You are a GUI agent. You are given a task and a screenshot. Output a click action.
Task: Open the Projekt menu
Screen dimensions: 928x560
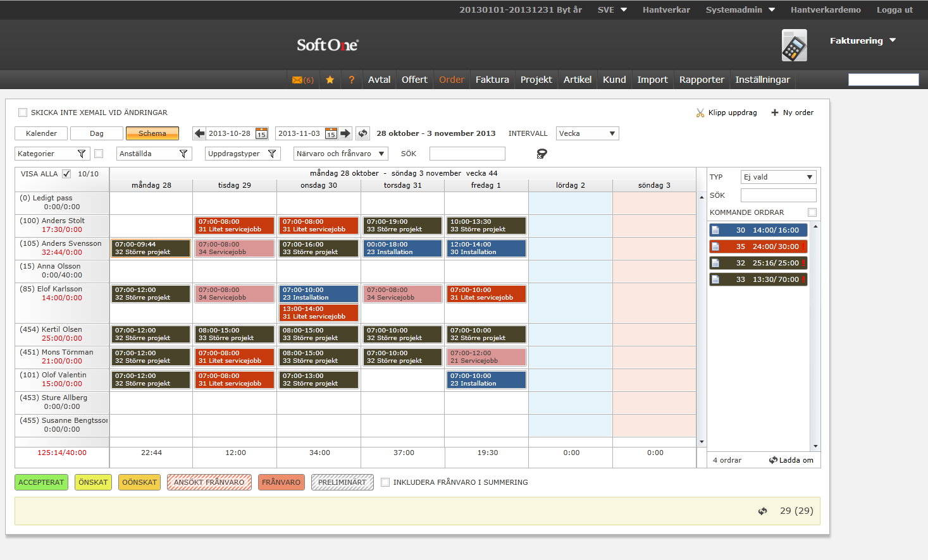[x=536, y=80]
